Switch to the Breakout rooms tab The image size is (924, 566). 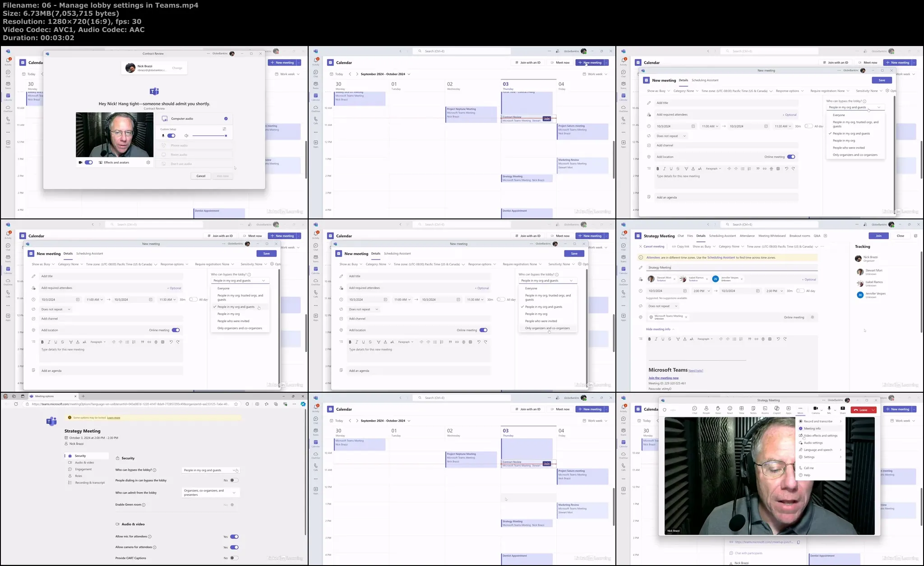click(x=799, y=236)
